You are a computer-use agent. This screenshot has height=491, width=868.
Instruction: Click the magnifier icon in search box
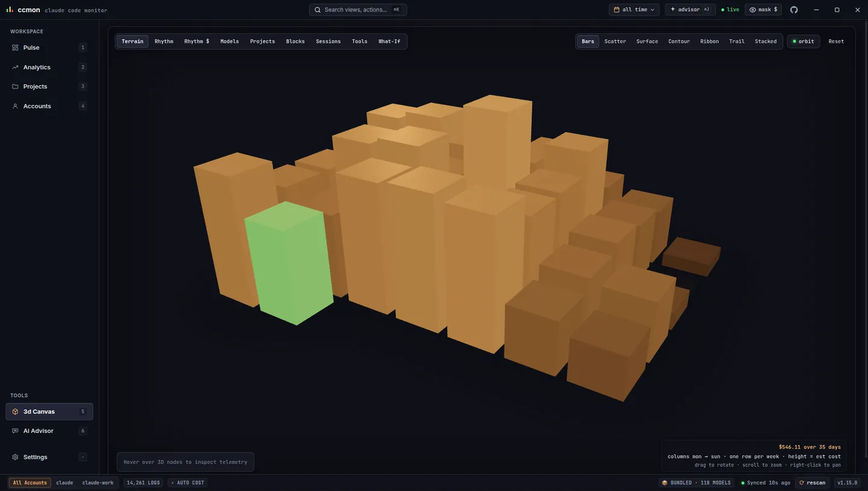pos(318,10)
